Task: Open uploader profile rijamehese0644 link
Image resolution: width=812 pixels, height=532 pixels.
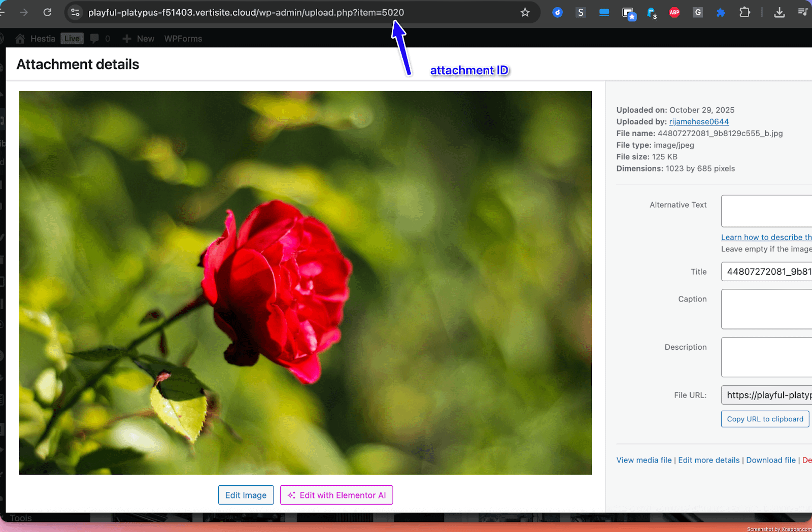Action: click(x=699, y=122)
